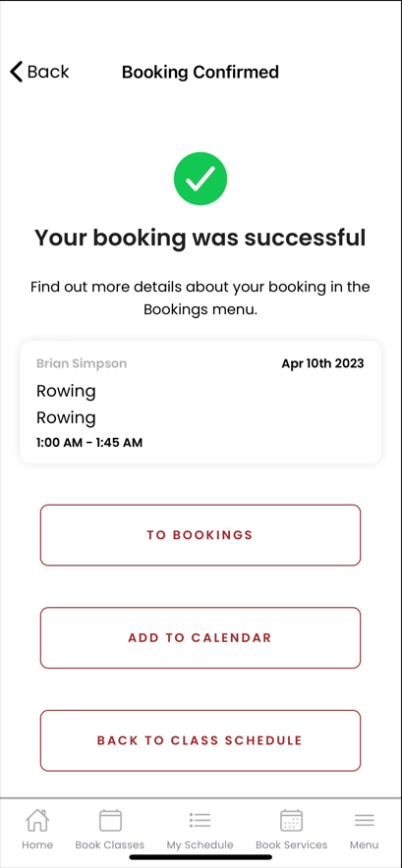Tap the Back text link

48,72
